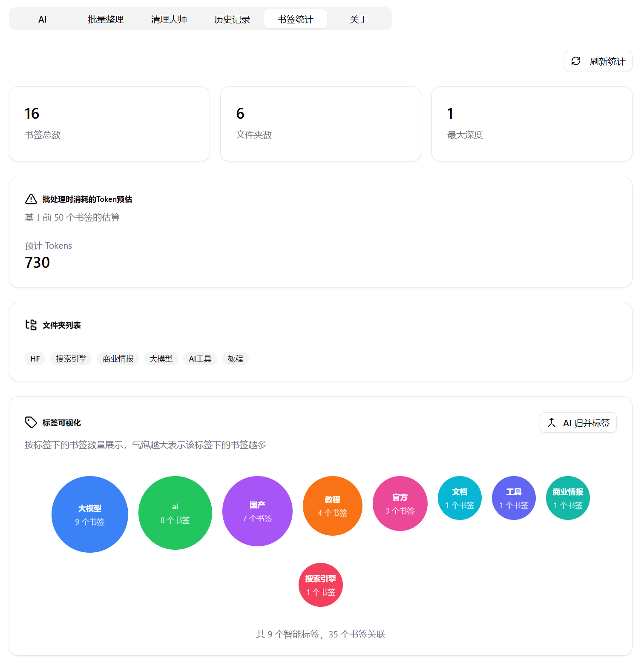Click the 共 9 个智能标签 summary text
This screenshot has width=644, height=663.
[x=321, y=634]
